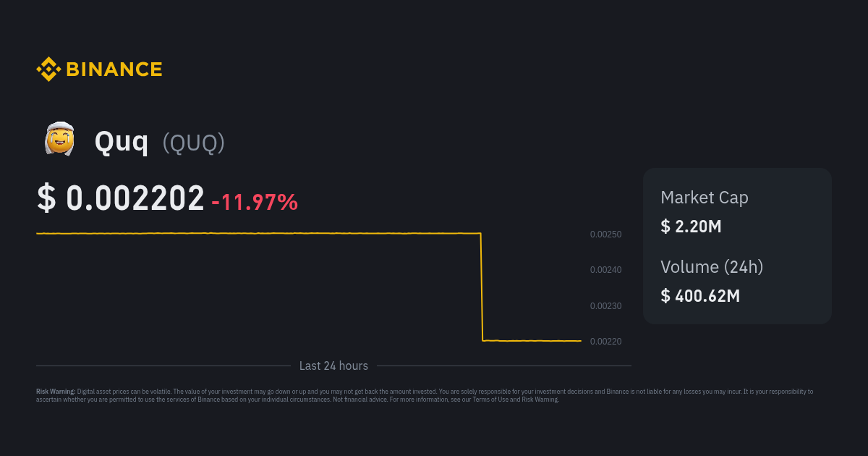Click the Volume (24h) label

tap(712, 267)
